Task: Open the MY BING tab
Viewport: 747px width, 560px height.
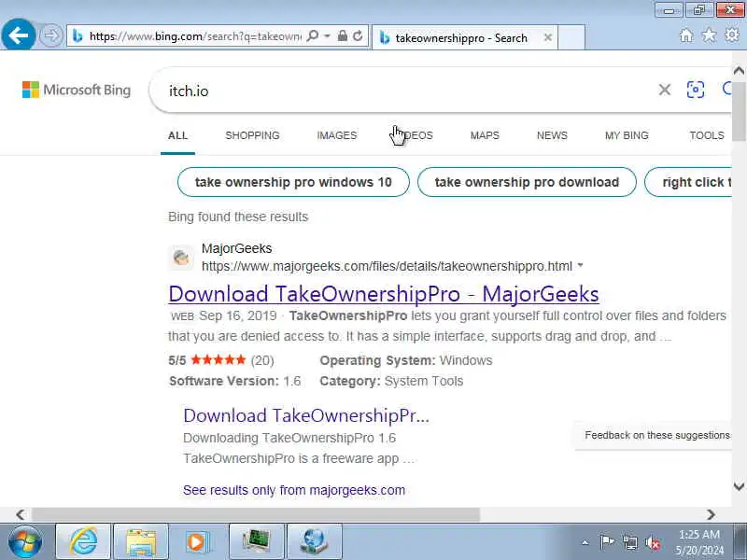Action: click(x=627, y=135)
